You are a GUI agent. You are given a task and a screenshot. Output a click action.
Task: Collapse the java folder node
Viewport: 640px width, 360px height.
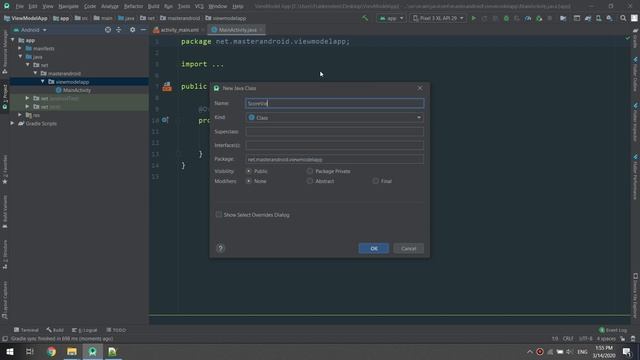[x=20, y=56]
